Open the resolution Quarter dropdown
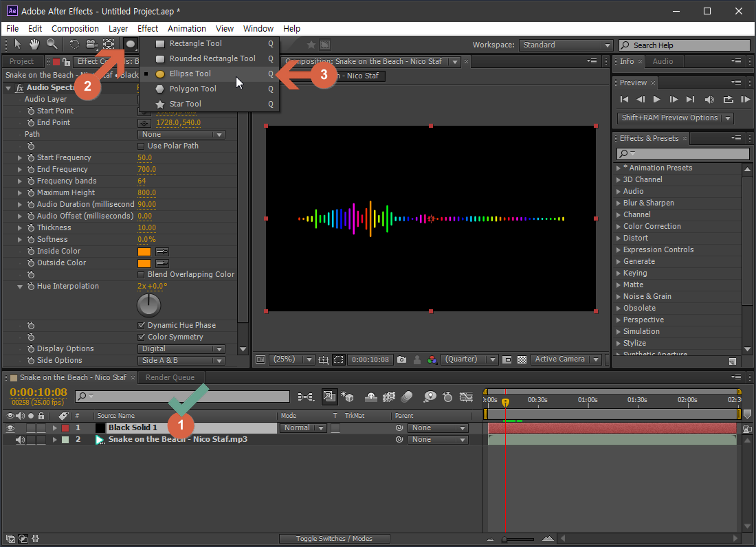Image resolution: width=756 pixels, height=547 pixels. pos(469,359)
